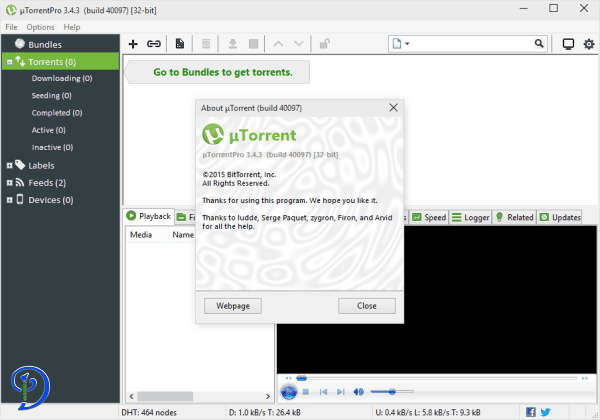Click the Stop torrent square icon
600x420 pixels.
pyautogui.click(x=253, y=44)
